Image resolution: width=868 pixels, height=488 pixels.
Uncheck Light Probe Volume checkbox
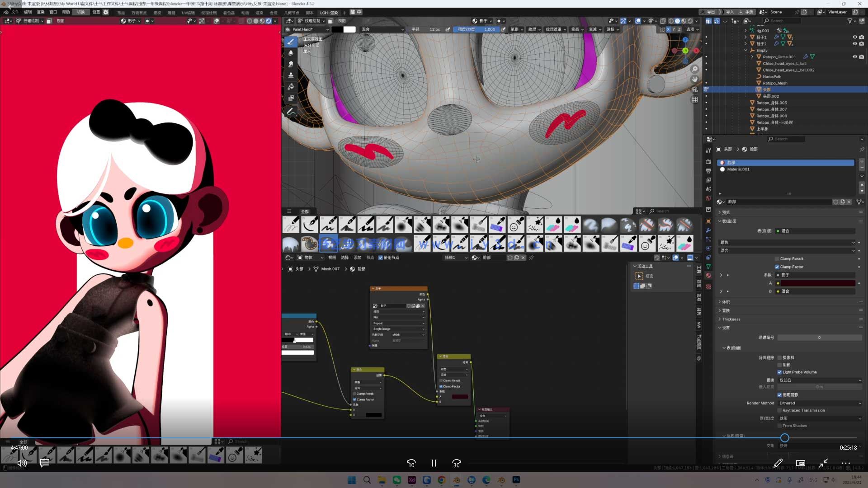click(x=779, y=372)
